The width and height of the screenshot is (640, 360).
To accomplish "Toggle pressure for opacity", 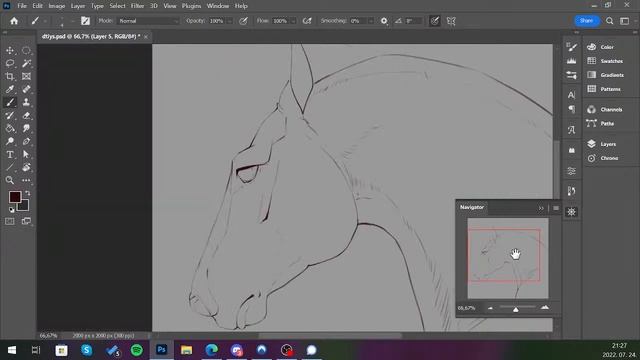I will pyautogui.click(x=243, y=21).
